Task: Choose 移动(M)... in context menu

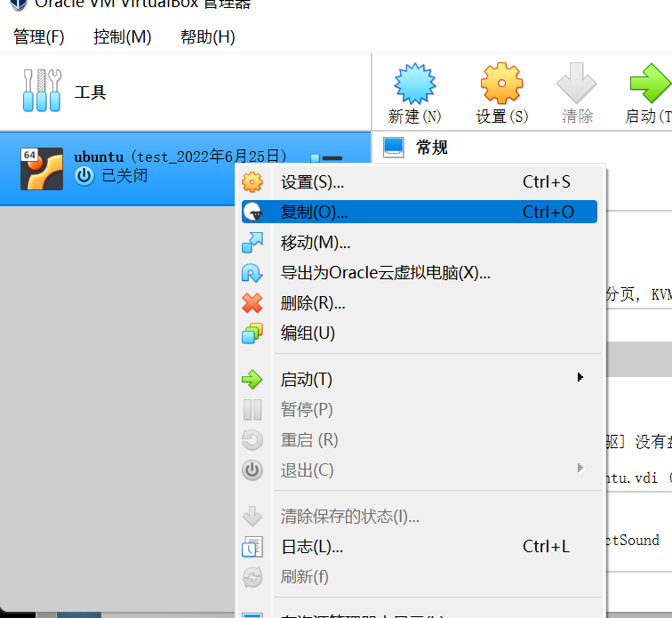Action: click(x=420, y=243)
